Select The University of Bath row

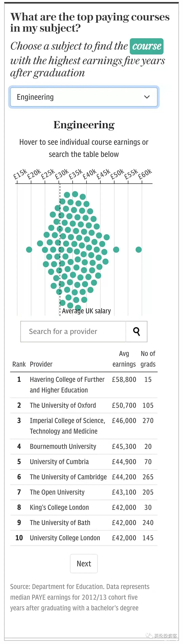[x=60, y=522]
